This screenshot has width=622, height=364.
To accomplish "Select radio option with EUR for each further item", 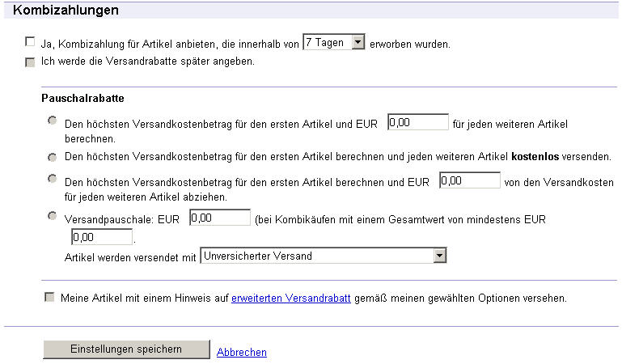I will click(x=53, y=121).
